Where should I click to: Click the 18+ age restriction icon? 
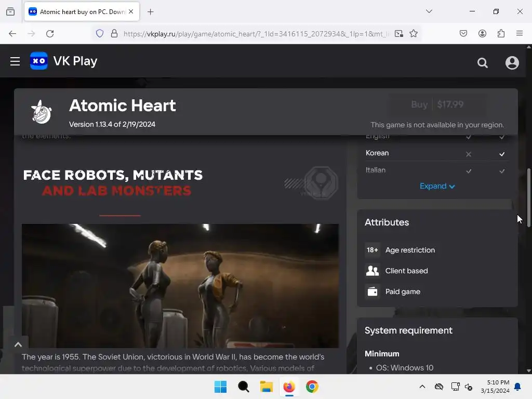coord(372,250)
